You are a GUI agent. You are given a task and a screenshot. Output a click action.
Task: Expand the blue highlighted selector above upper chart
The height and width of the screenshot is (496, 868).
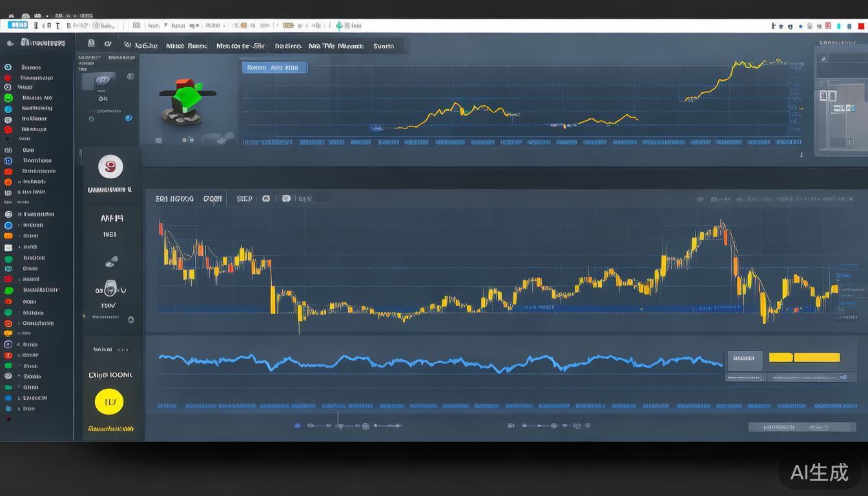coord(274,67)
